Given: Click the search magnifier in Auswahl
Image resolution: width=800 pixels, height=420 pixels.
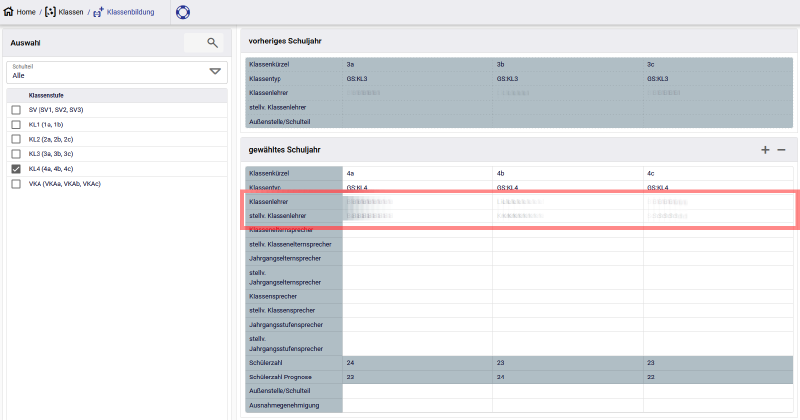Looking at the screenshot, I should click(x=212, y=43).
